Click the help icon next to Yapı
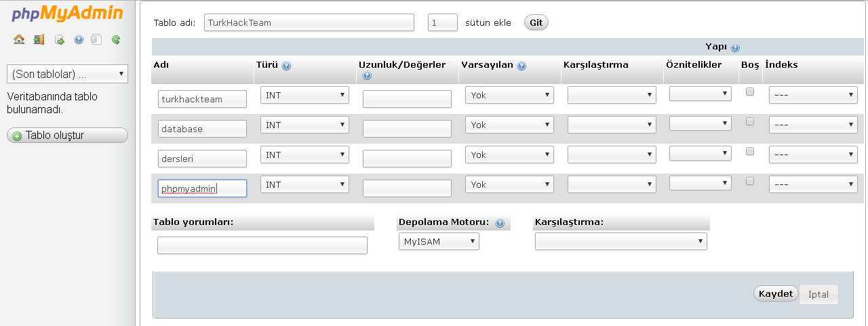Image resolution: width=868 pixels, height=326 pixels. click(x=736, y=48)
